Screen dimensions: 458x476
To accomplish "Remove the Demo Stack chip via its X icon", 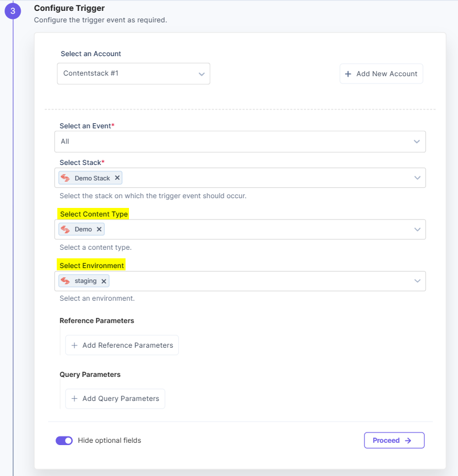I will pyautogui.click(x=116, y=178).
